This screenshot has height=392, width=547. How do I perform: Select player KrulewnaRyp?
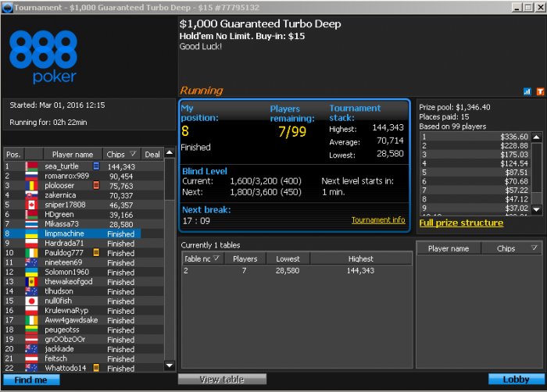(84, 310)
